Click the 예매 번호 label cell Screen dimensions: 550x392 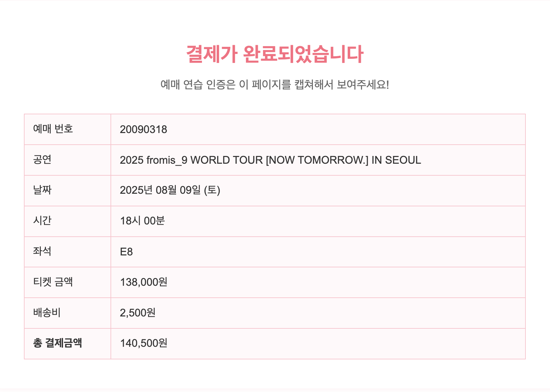68,129
